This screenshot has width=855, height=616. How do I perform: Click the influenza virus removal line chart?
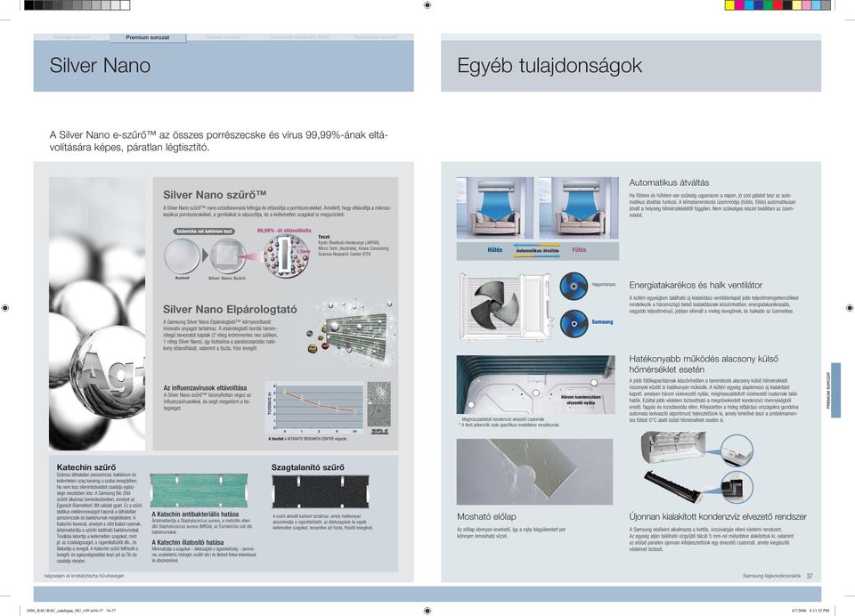click(314, 407)
